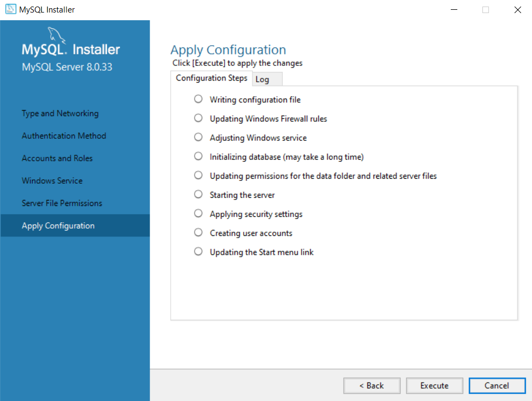Click the status circle beside Starting the server

pos(198,194)
